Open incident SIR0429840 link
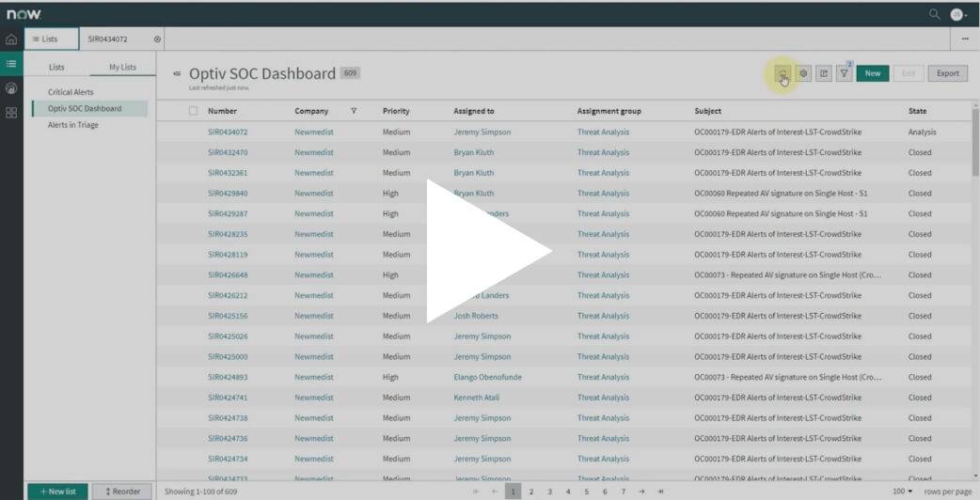The width and height of the screenshot is (980, 500). pyautogui.click(x=228, y=194)
